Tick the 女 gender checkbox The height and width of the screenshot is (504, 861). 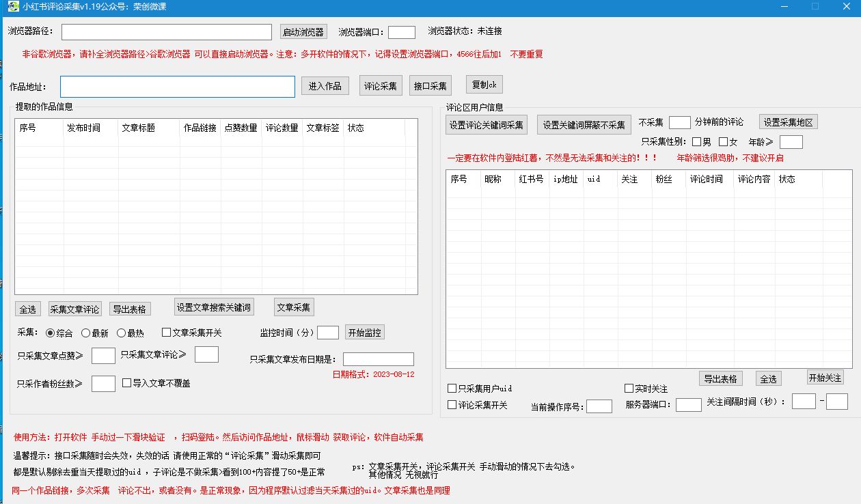tap(723, 142)
